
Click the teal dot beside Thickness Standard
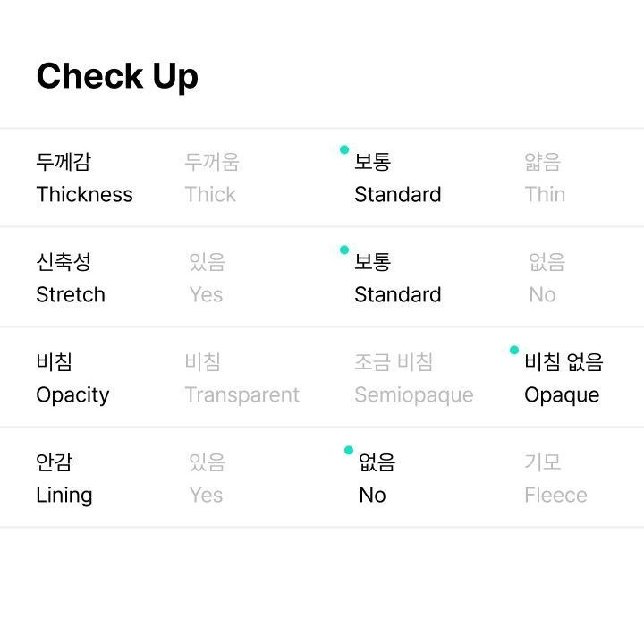pyautogui.click(x=344, y=150)
